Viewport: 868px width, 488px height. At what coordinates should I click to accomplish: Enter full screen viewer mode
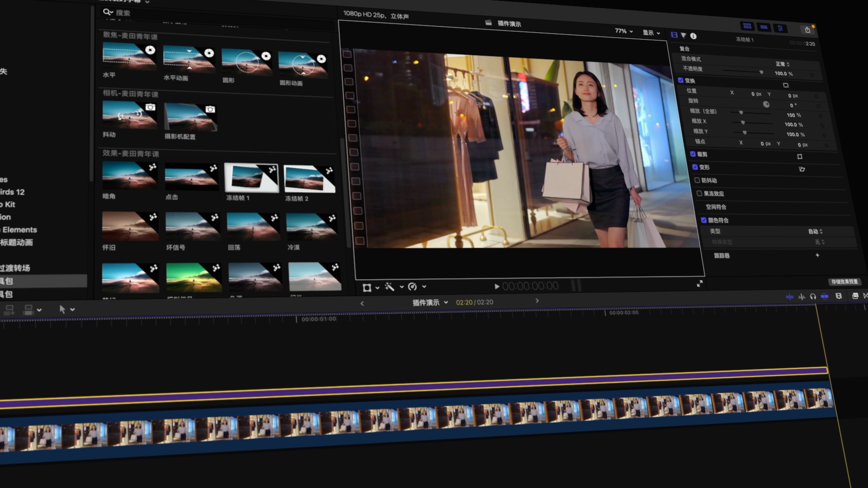click(700, 283)
